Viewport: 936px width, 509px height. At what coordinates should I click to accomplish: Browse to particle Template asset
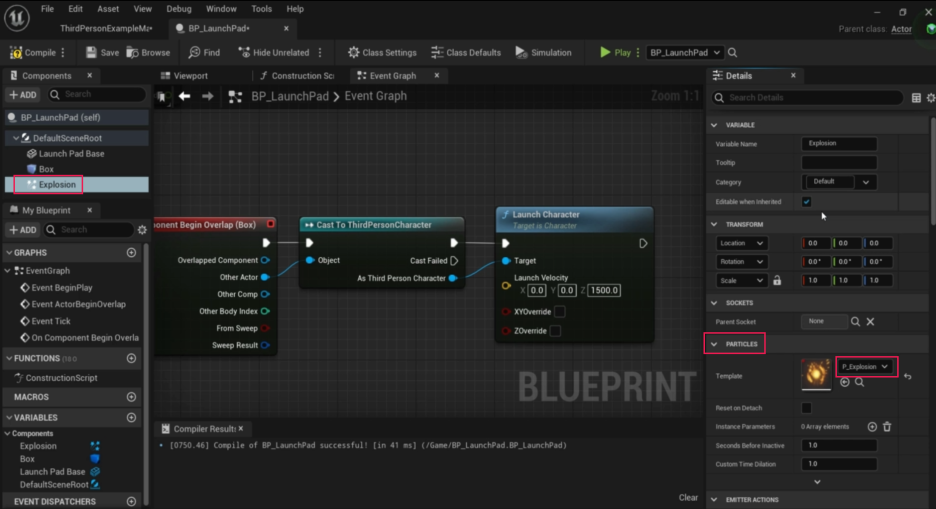point(860,382)
